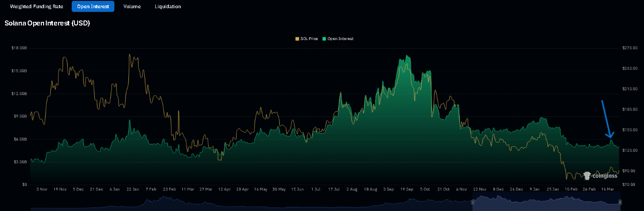
Task: Click the green Open Interest legend swatch
Action: tap(324, 39)
